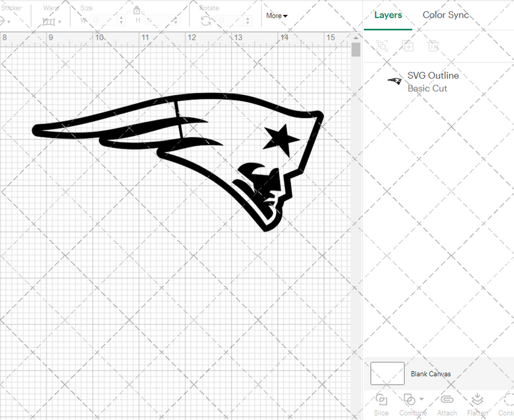Screen dimensions: 514x420
Task: Click the Rotate control icon
Action: (x=206, y=21)
